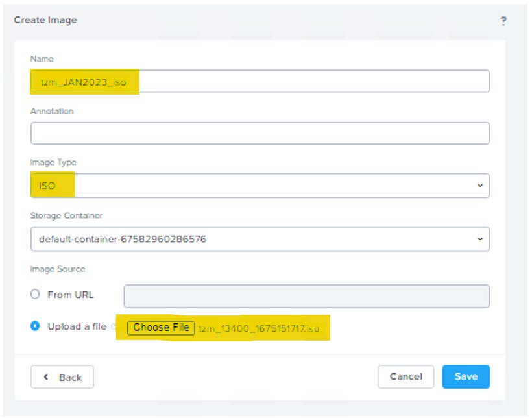Expand the Storage Container dropdown

260,239
